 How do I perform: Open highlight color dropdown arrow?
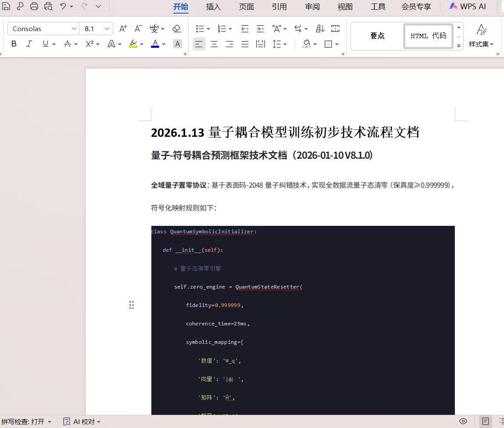(142, 44)
